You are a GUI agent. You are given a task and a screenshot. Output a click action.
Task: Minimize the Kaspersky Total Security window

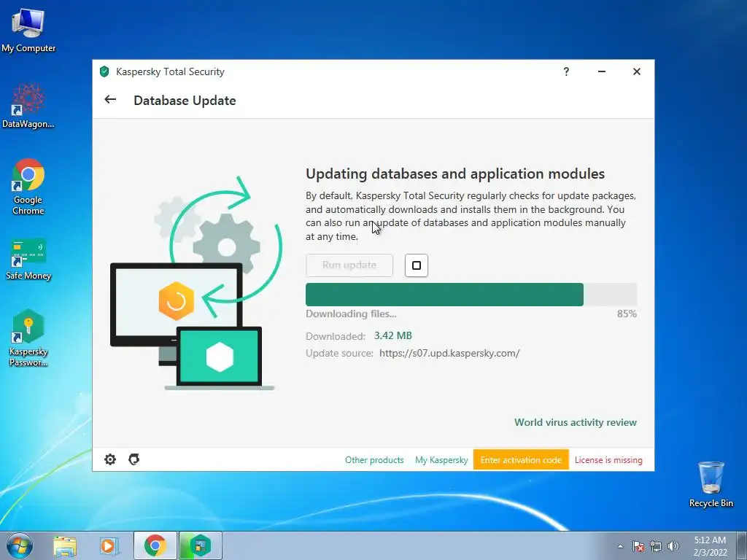602,71
